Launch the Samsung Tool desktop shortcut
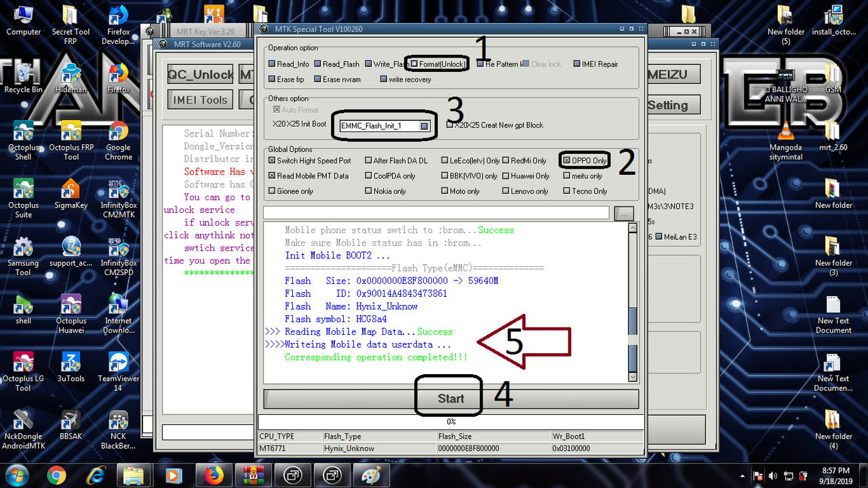Image resolution: width=868 pixels, height=488 pixels. pos(24,256)
